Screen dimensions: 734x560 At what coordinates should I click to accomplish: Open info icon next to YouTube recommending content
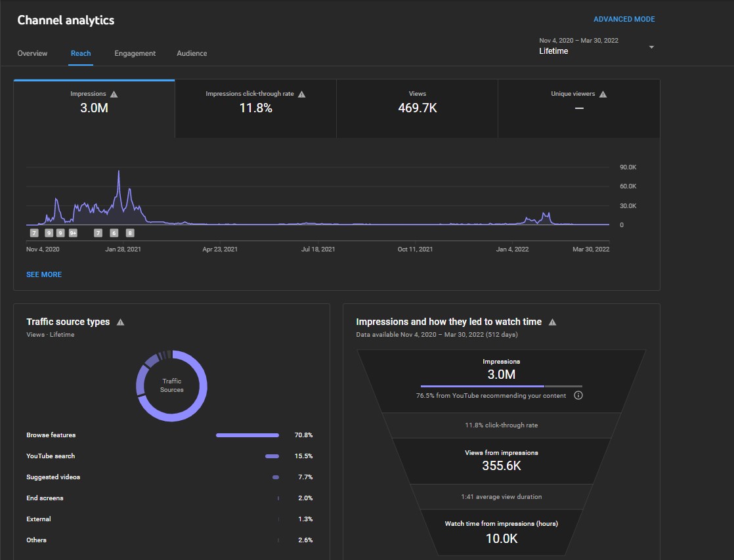pyautogui.click(x=578, y=395)
